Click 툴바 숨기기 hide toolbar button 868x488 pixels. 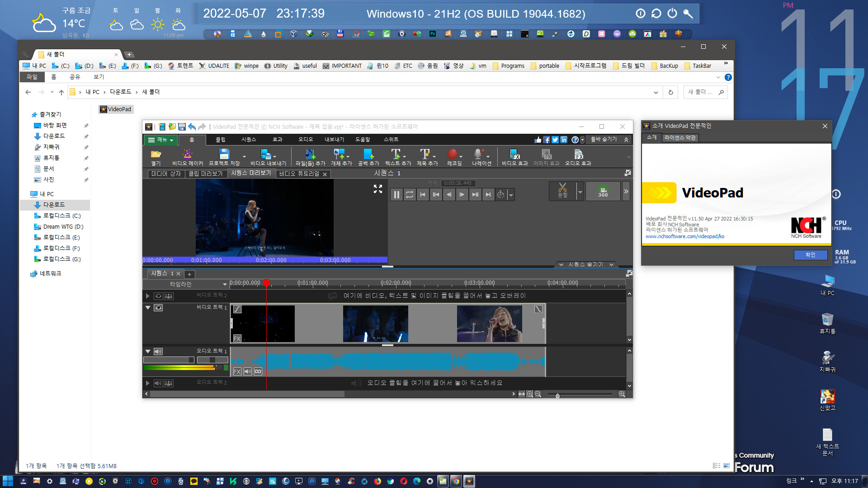point(609,140)
